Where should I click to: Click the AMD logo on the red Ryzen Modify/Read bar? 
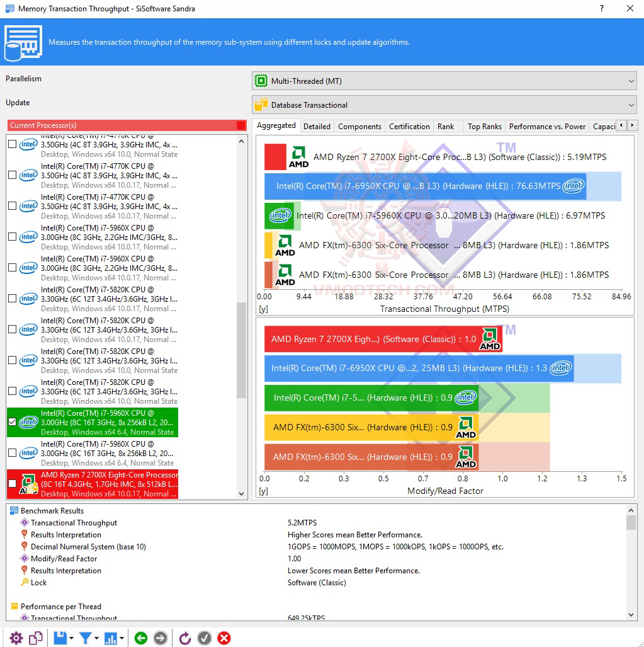click(x=490, y=339)
